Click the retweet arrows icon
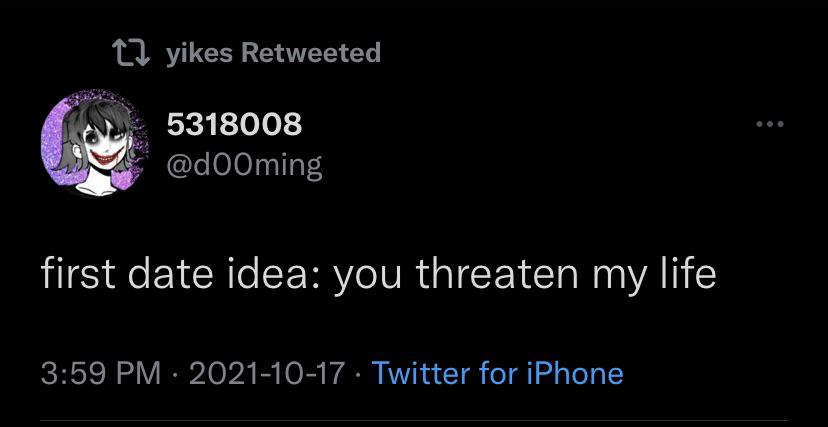 pos(130,52)
